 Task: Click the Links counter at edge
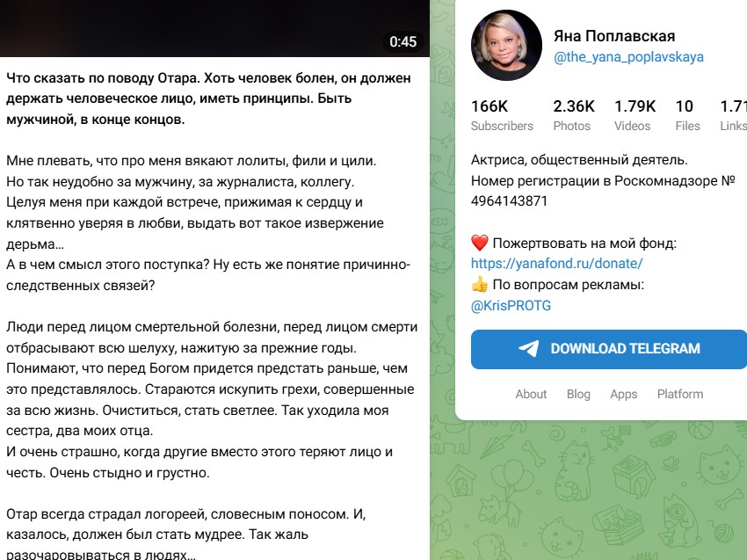pyautogui.click(x=733, y=115)
